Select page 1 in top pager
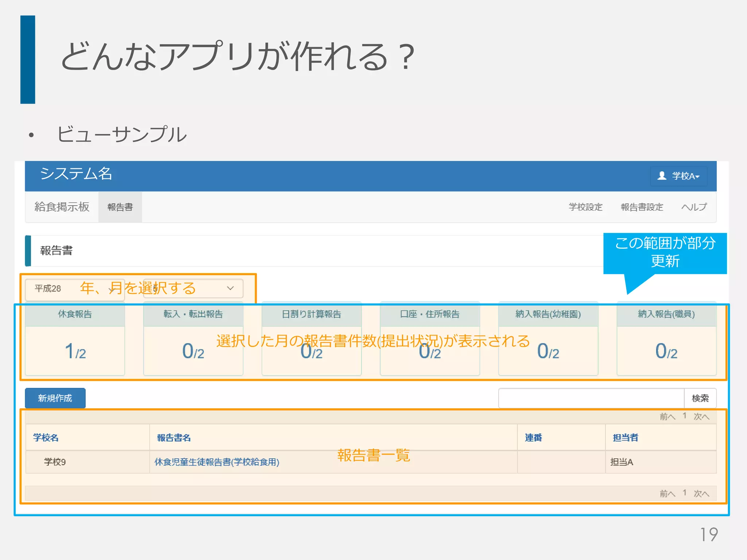 point(685,416)
